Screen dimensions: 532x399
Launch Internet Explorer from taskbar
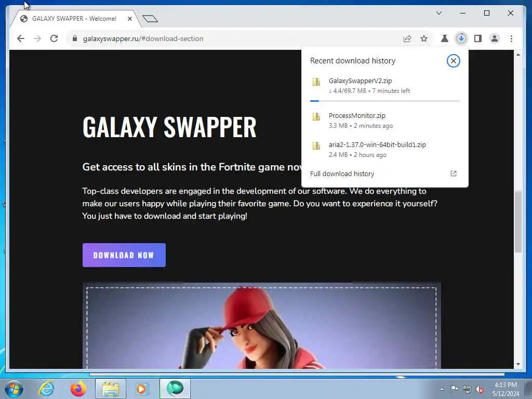[x=46, y=389]
